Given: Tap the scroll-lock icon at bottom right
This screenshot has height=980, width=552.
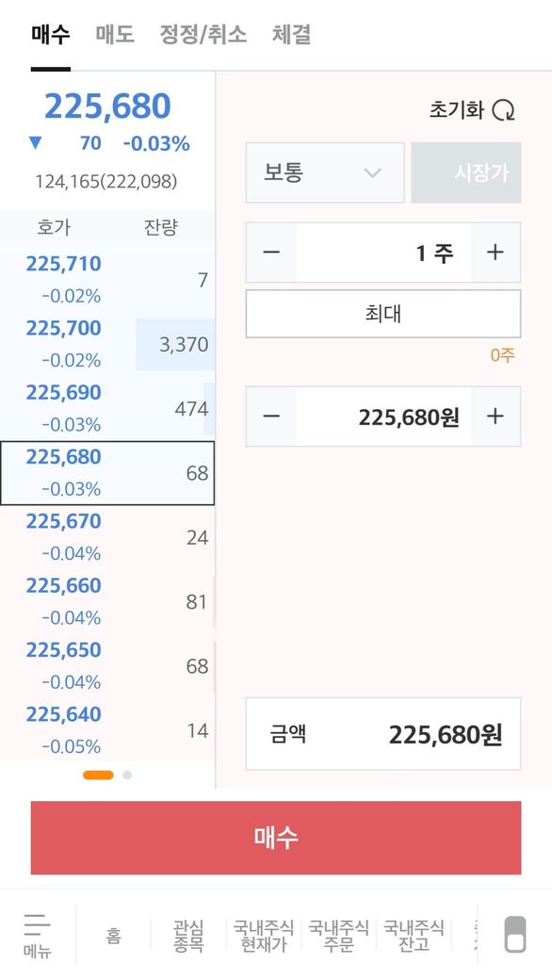Looking at the screenshot, I should pos(514,935).
